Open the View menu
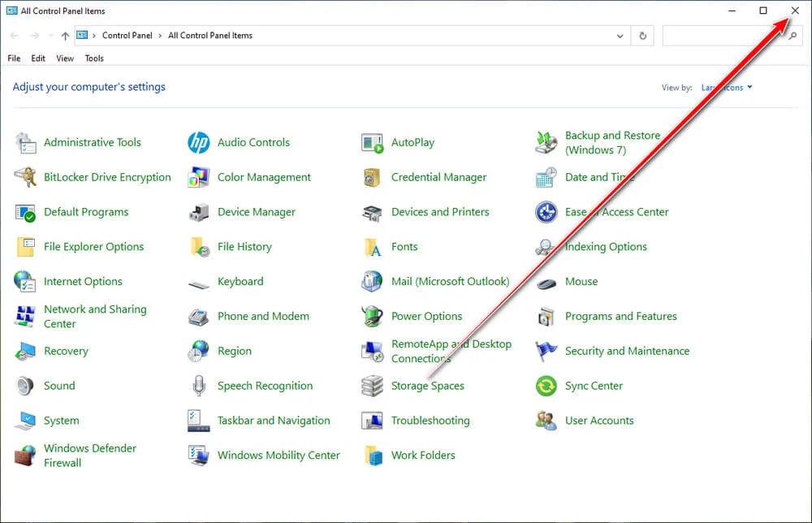812x523 pixels. point(64,58)
